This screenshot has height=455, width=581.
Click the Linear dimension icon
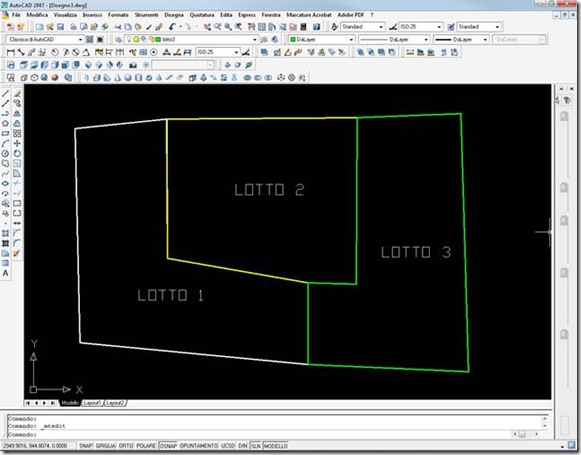(x=11, y=52)
